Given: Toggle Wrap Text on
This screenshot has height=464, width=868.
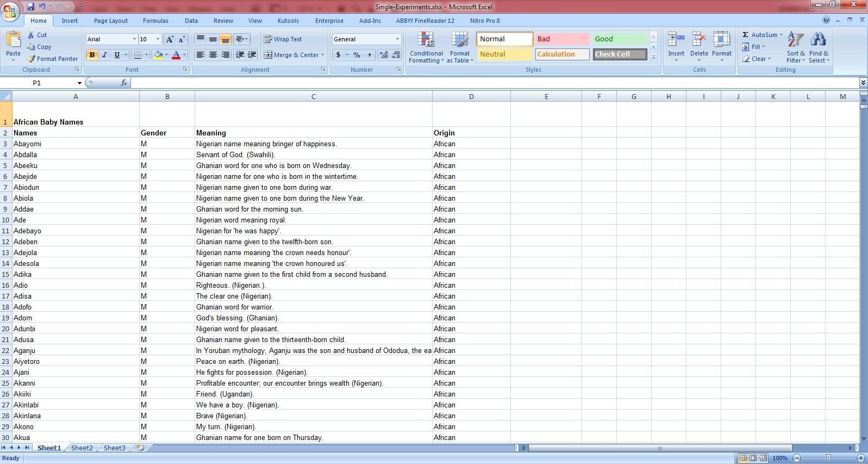Looking at the screenshot, I should (283, 39).
